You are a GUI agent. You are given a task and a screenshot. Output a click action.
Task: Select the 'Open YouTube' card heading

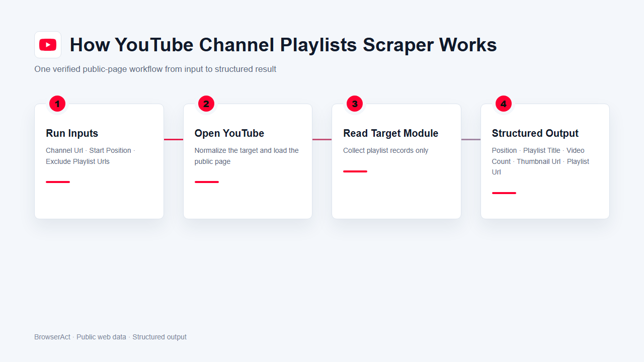(229, 133)
